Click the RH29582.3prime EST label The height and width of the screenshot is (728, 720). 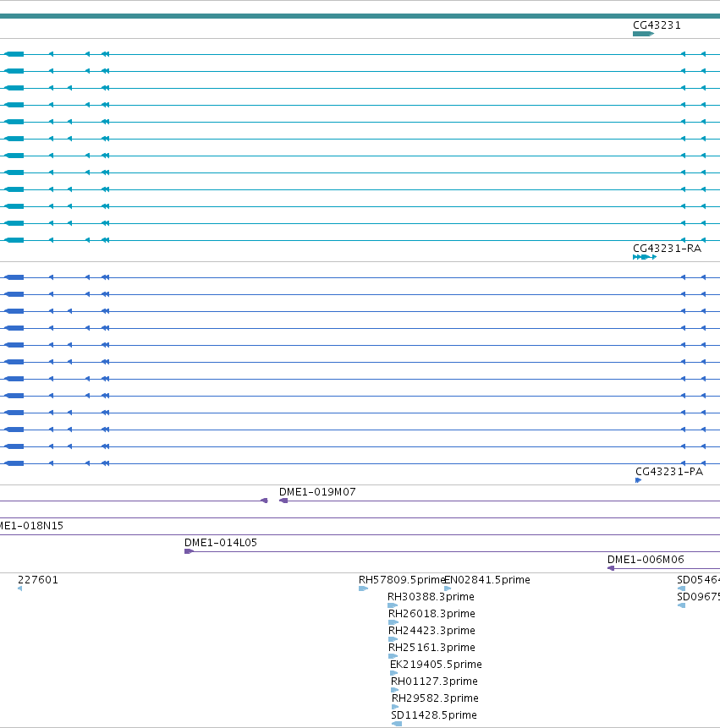coord(435,698)
